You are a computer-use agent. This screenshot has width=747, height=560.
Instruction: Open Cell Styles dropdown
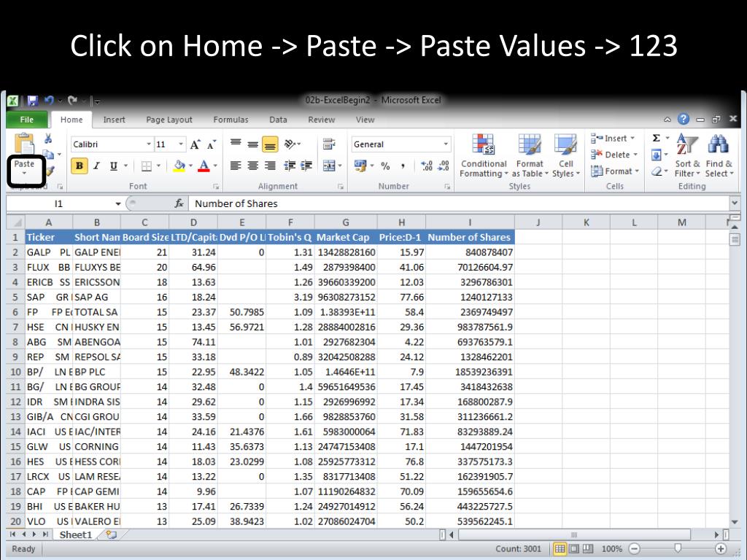point(566,155)
